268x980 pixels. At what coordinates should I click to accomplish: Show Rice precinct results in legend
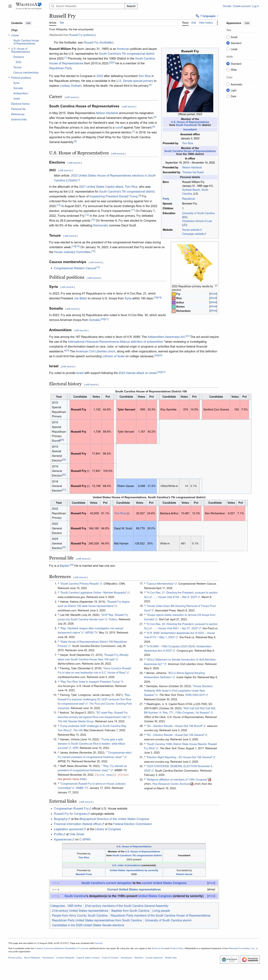coord(213,298)
